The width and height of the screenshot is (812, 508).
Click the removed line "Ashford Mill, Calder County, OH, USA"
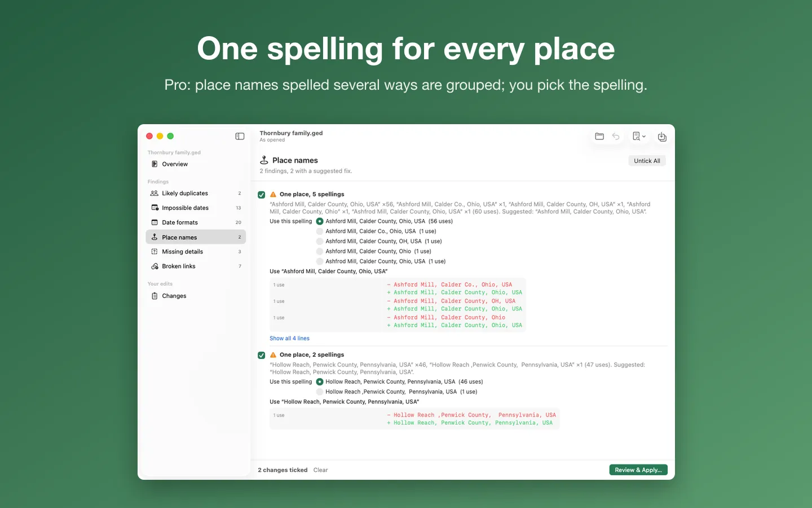tap(451, 301)
